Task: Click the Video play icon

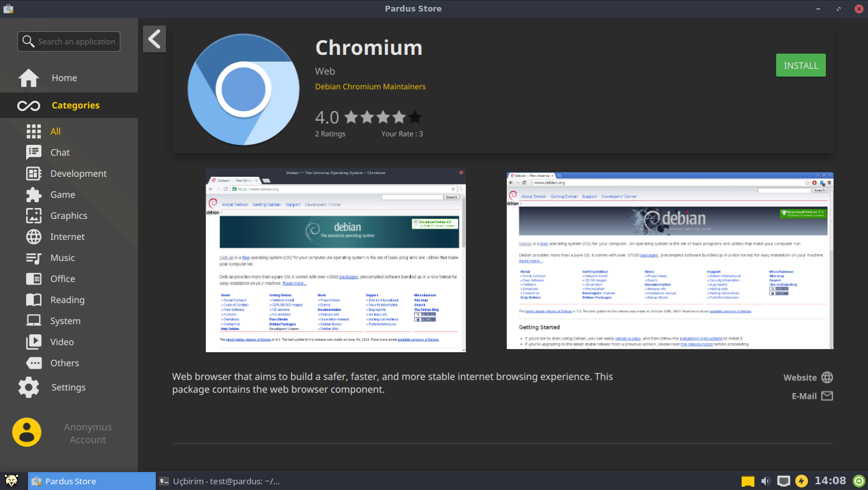Action: [x=34, y=342]
